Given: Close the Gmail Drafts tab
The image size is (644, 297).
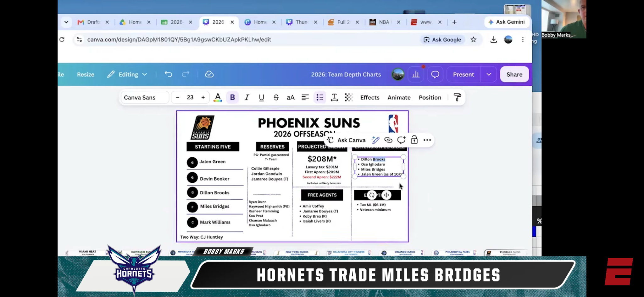Looking at the screenshot, I should point(107,22).
